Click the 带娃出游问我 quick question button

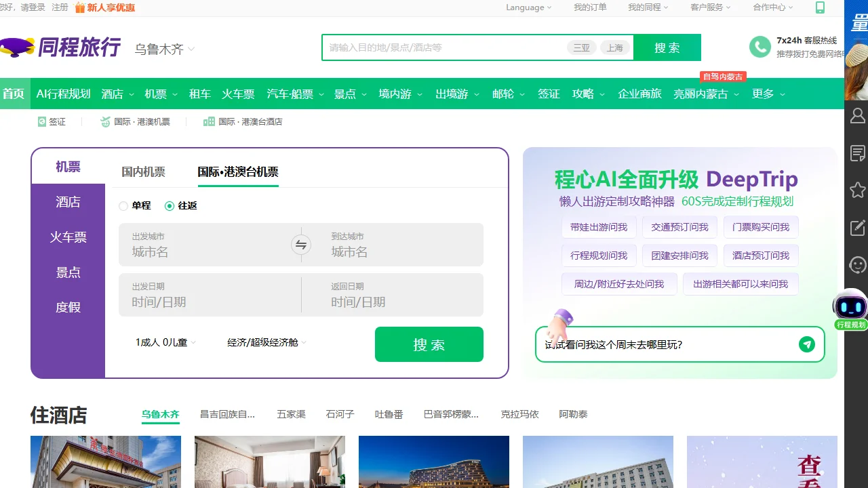(599, 228)
